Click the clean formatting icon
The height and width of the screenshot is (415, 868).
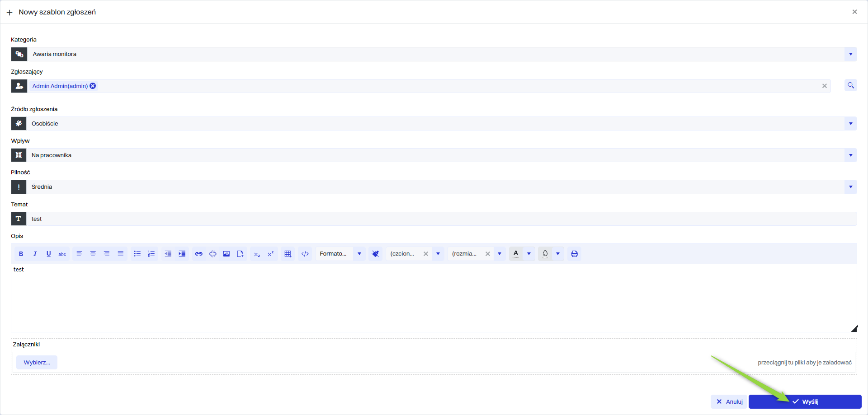[375, 254]
